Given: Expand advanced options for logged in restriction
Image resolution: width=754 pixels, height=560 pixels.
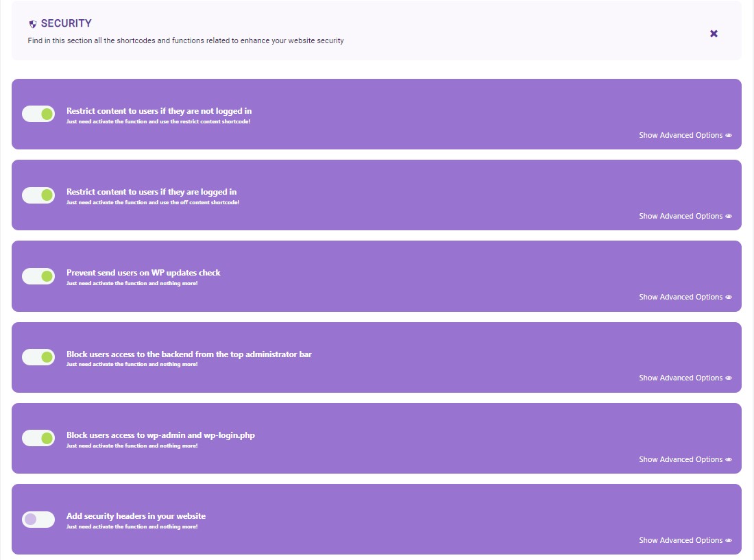Looking at the screenshot, I should point(685,216).
